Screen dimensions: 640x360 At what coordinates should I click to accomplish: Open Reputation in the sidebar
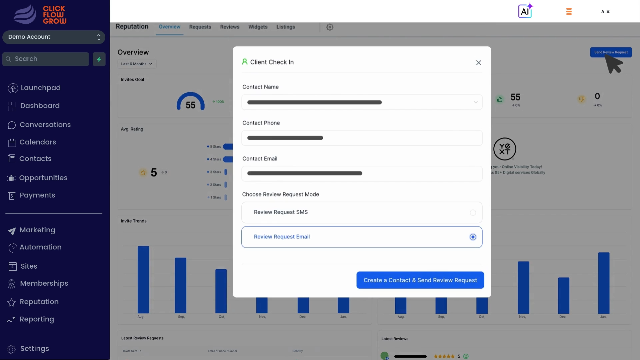tap(33, 302)
